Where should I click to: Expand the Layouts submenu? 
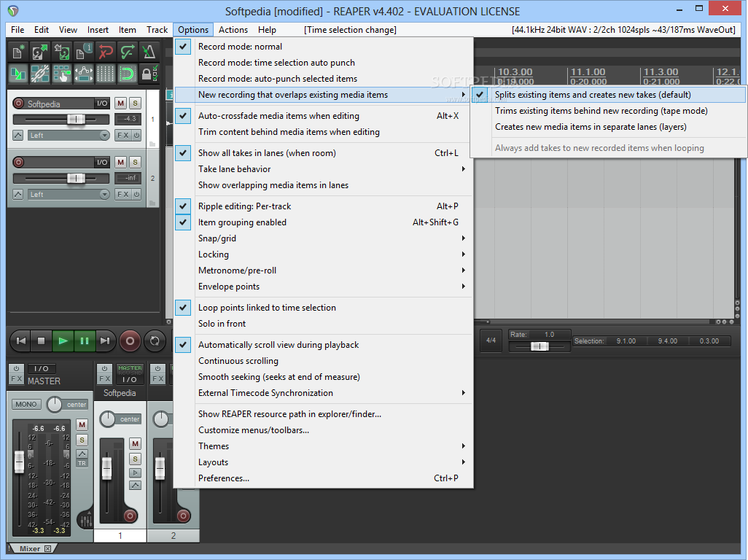324,463
